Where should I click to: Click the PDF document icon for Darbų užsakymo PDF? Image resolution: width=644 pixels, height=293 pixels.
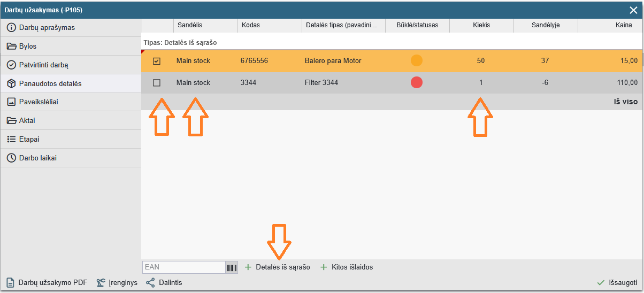click(10, 282)
